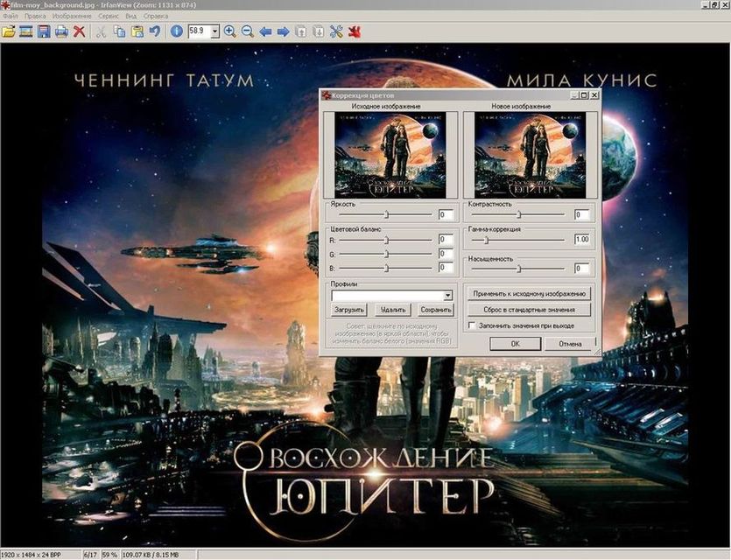Expand the Профили dropdown list
Screen dimensions: 731x560
point(447,296)
